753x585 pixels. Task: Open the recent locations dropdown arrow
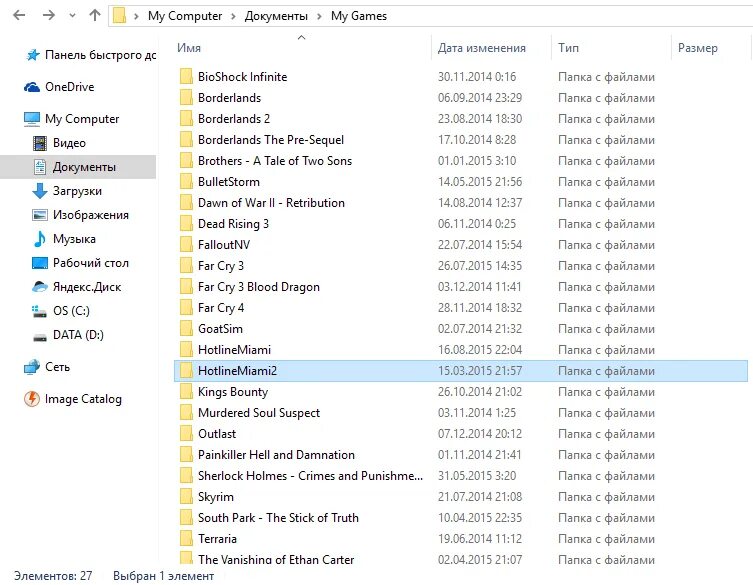click(72, 16)
